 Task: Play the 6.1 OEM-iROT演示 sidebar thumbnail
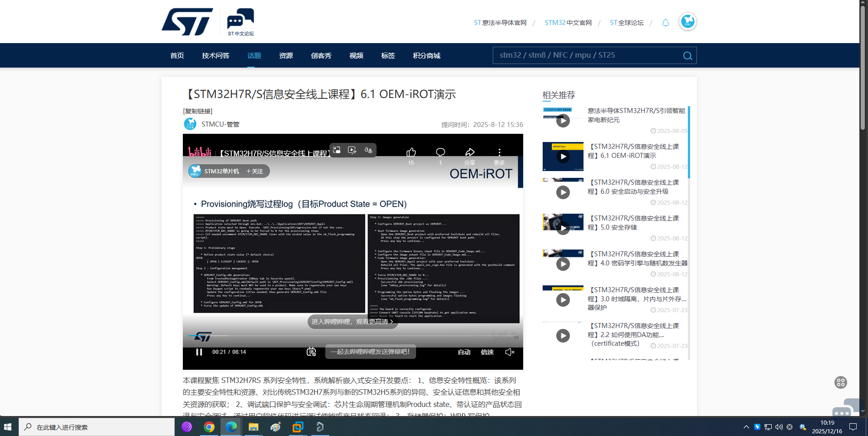[563, 157]
